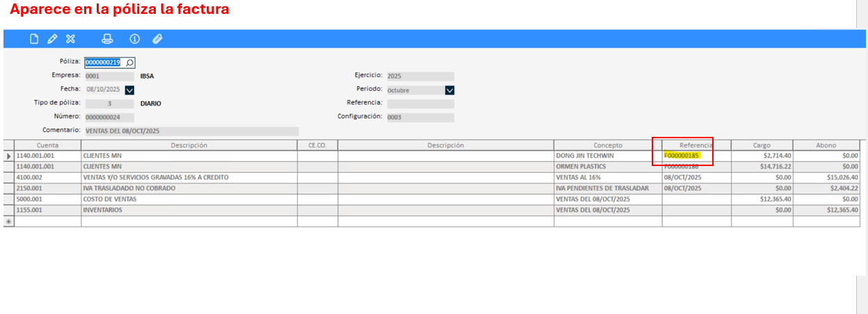This screenshot has height=314, width=868.
Task: Open the Information circle icon
Action: click(135, 39)
